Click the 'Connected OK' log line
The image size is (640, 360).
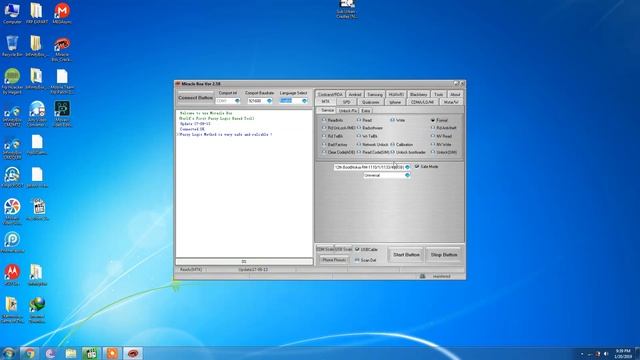(x=192, y=129)
